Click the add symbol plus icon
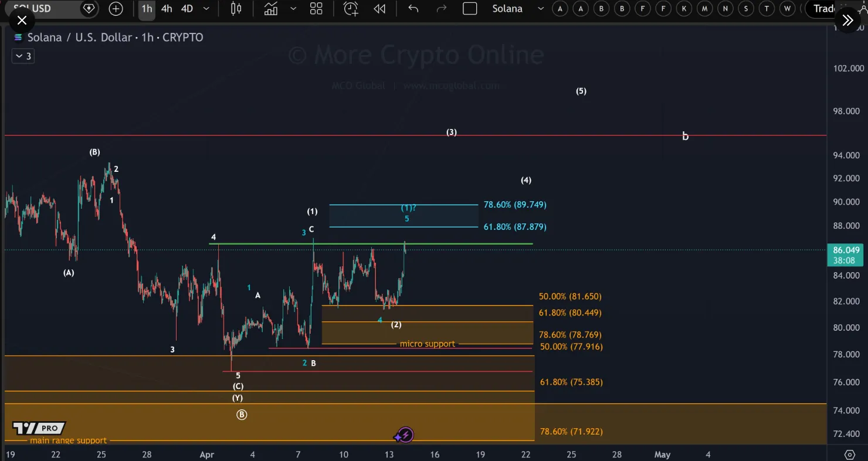This screenshot has width=868, height=461. (x=116, y=9)
